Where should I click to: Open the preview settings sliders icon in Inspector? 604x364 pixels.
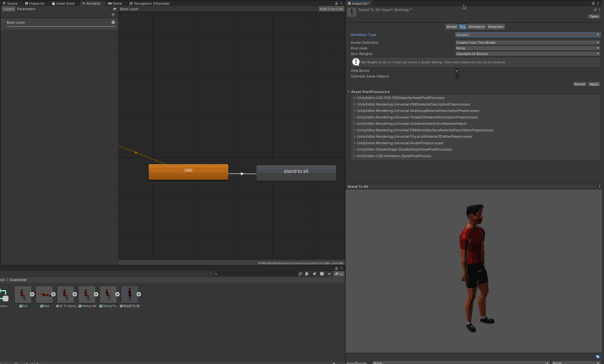595,10
